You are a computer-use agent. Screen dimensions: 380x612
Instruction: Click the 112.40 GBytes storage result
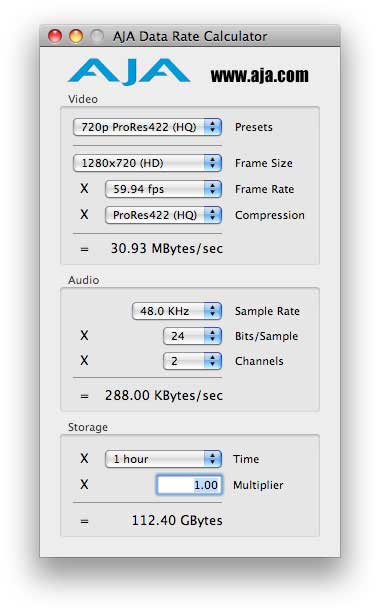tap(177, 520)
